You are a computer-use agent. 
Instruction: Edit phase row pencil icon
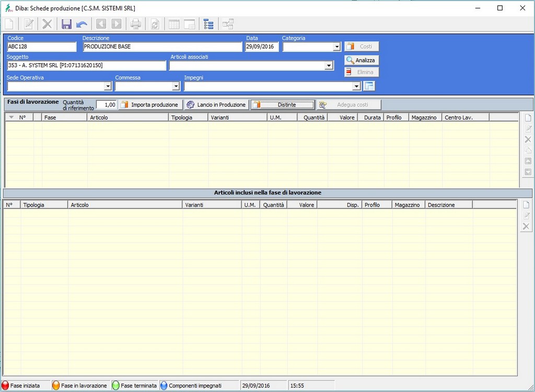point(528,128)
